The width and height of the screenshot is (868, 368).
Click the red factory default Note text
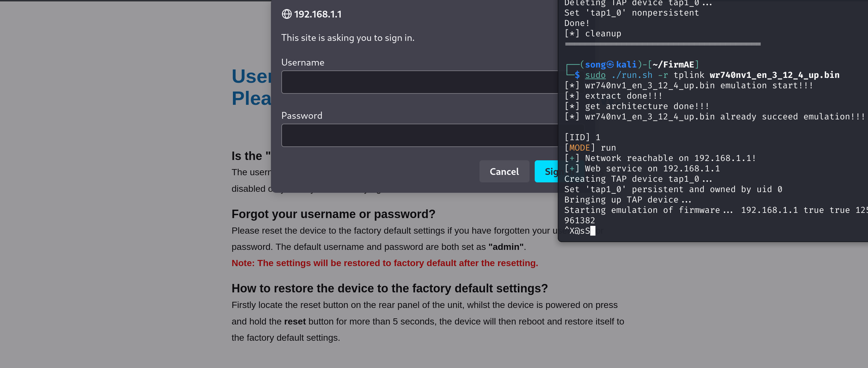point(385,263)
